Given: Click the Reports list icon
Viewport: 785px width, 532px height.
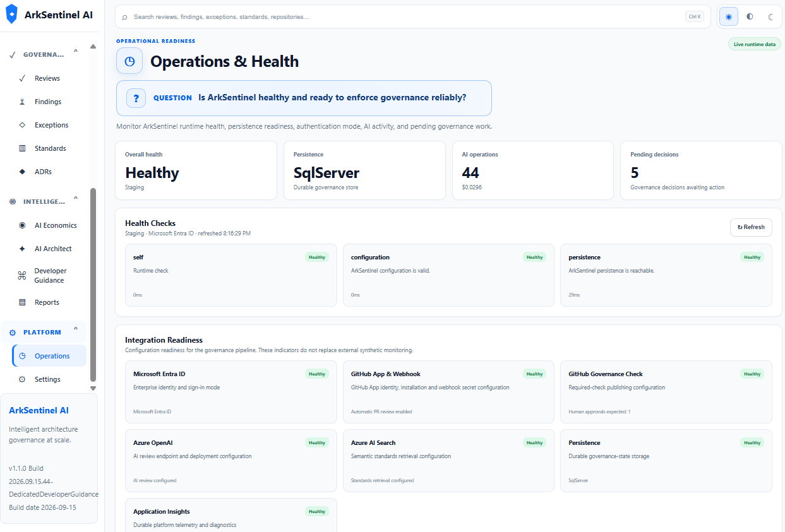Looking at the screenshot, I should 22,302.
